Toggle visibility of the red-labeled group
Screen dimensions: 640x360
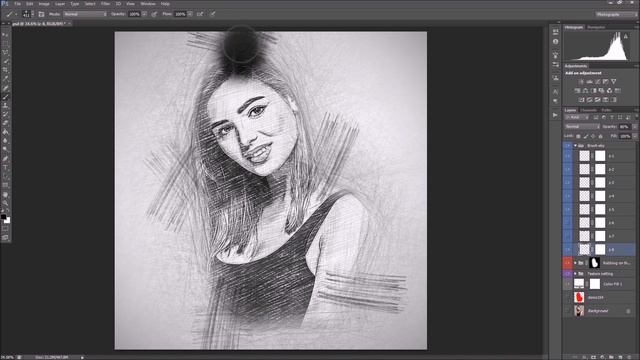(x=567, y=263)
